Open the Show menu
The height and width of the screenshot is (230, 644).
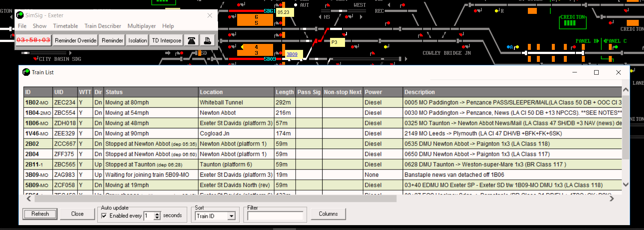(x=40, y=26)
